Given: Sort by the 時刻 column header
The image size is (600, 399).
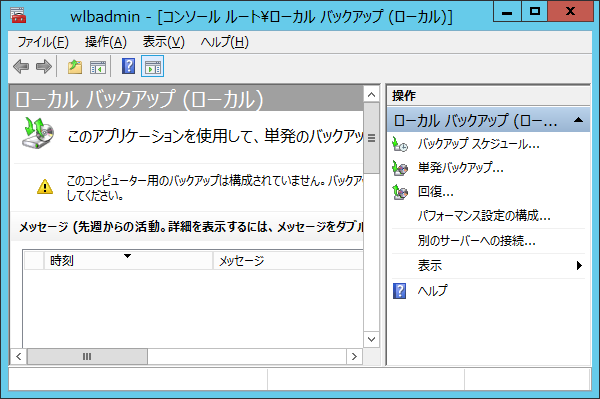Looking at the screenshot, I should (129, 261).
